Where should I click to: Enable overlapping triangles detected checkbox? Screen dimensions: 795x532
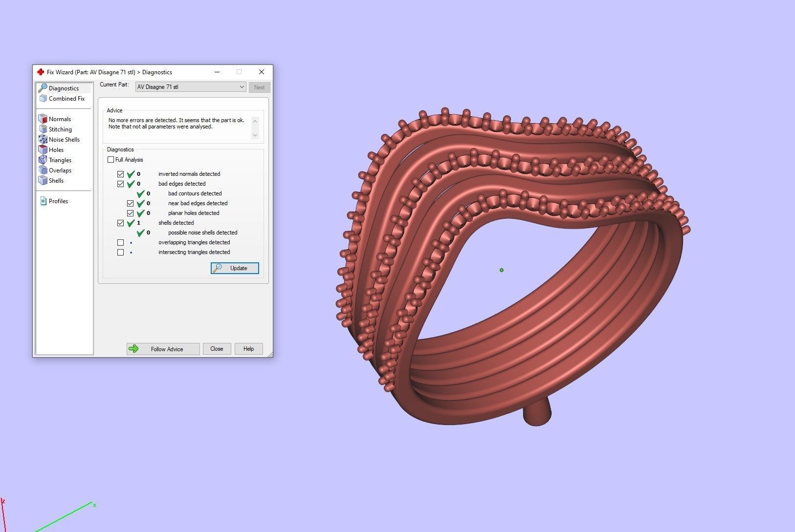[120, 242]
